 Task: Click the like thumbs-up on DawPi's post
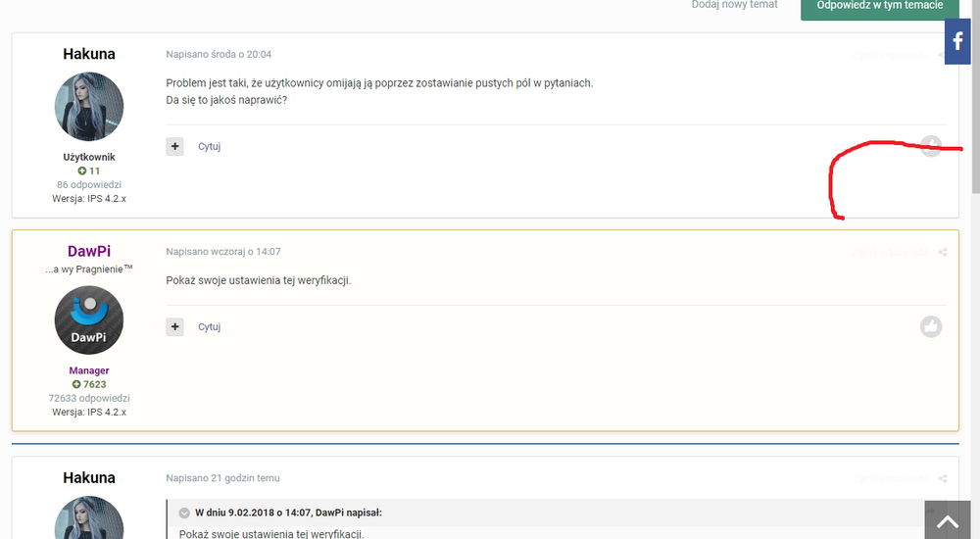point(931,326)
